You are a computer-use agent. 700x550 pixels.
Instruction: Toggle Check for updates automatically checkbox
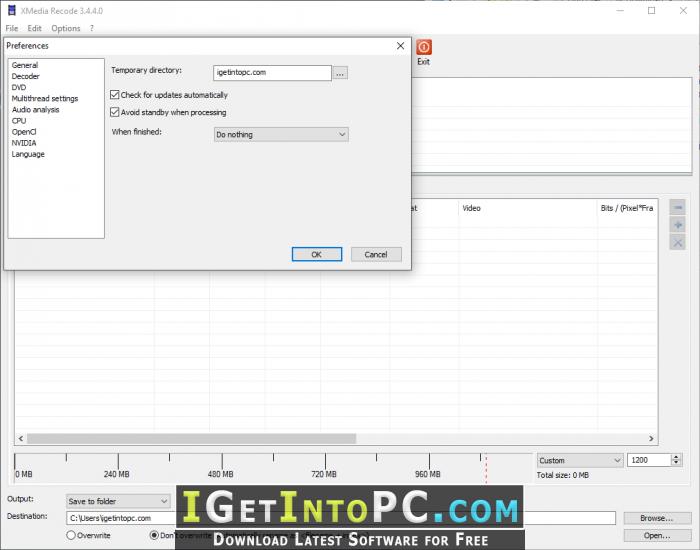point(115,95)
